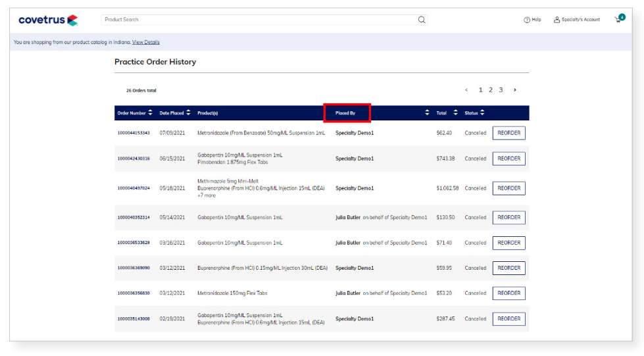Sort by Total column
This screenshot has height=356, width=644.
point(455,113)
